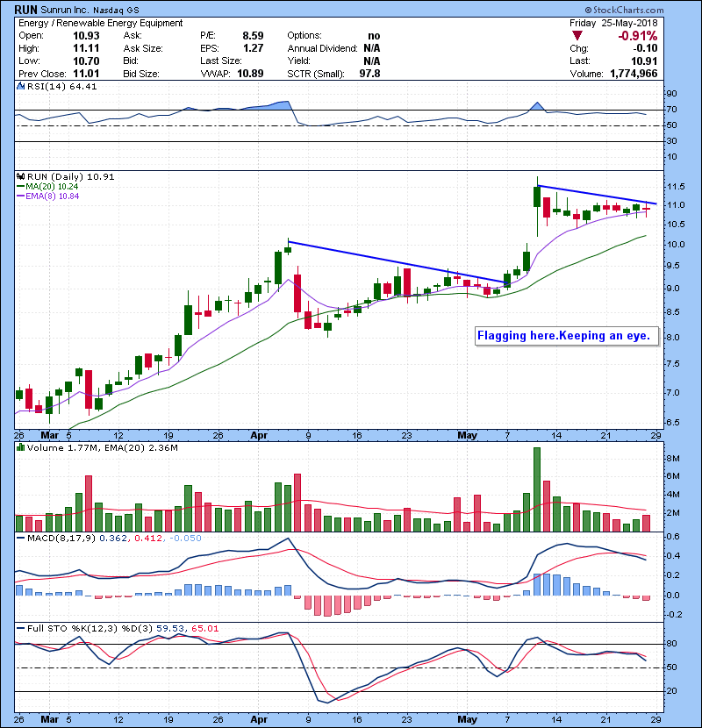Click the Friday 25-May-2018 date
Image resolution: width=702 pixels, height=728 pixels.
[x=613, y=23]
